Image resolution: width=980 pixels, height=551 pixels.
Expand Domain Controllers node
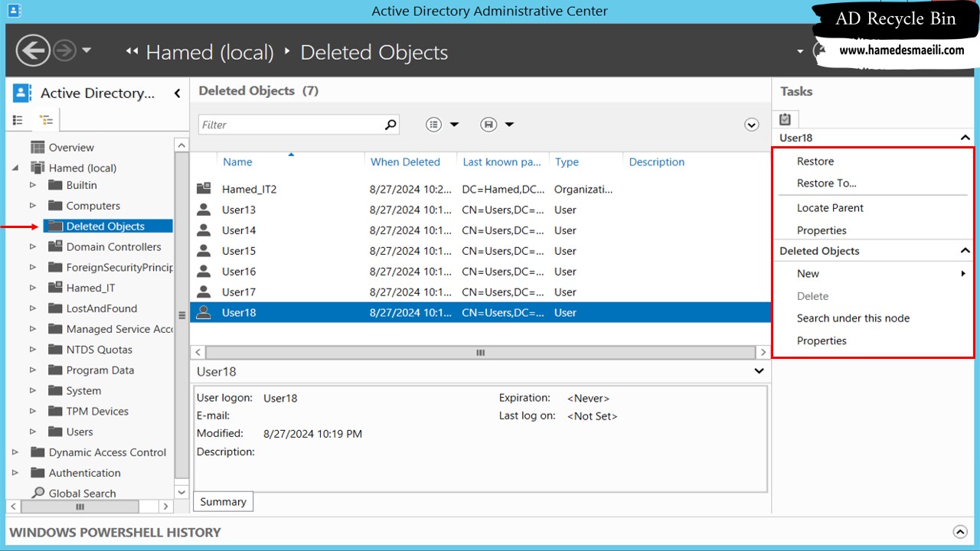[33, 246]
